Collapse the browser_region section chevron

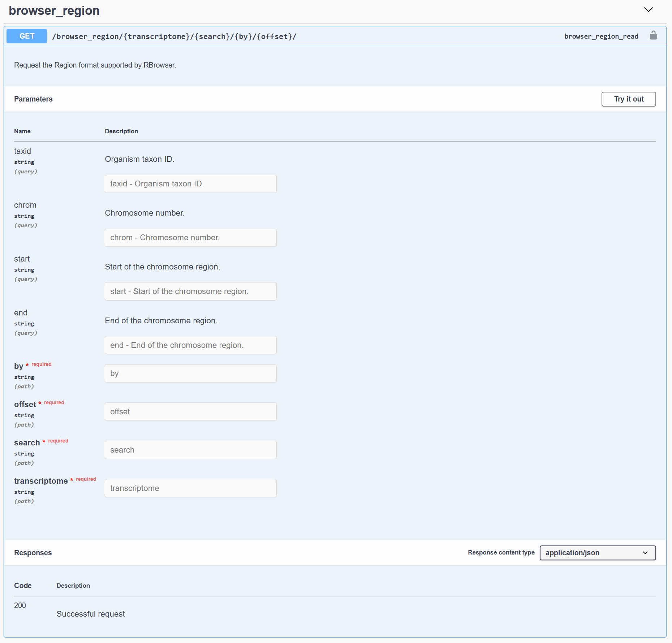point(648,10)
